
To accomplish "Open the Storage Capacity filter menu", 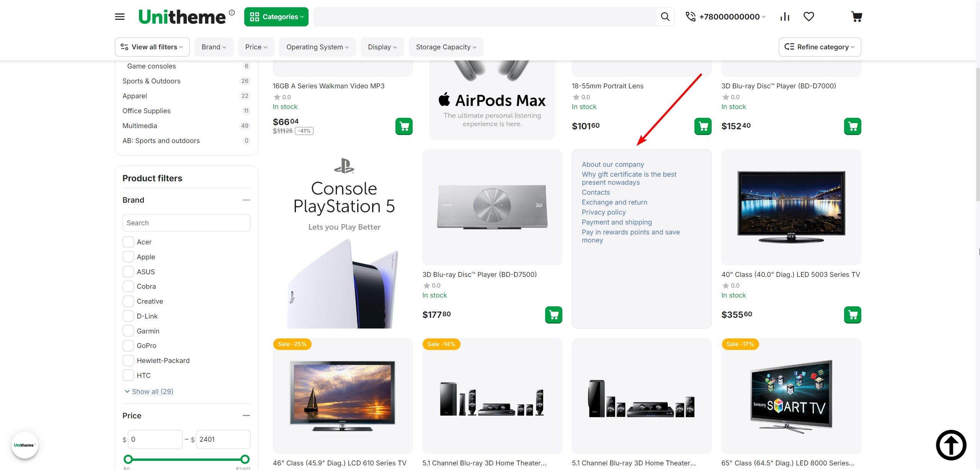I will coord(446,47).
